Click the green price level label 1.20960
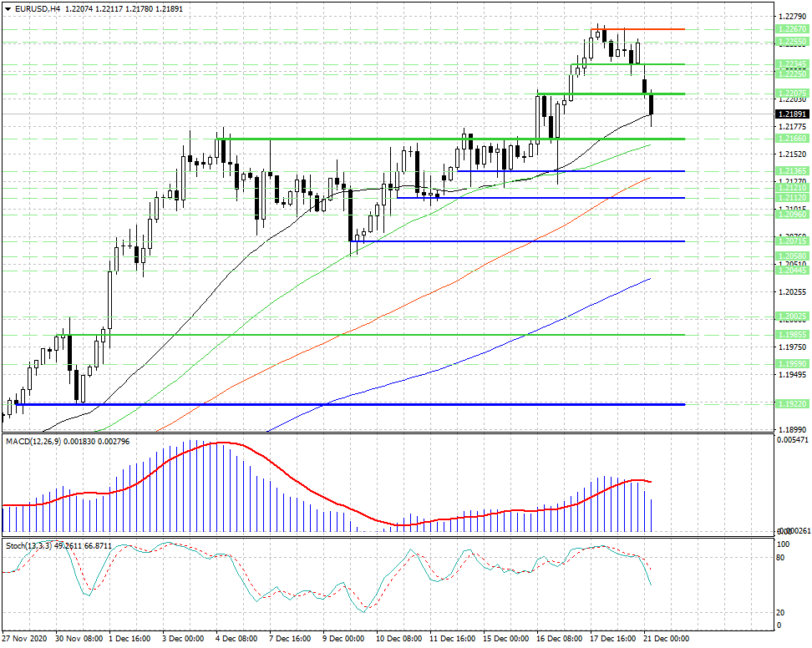Viewport: 812px width, 648px height. (792, 214)
